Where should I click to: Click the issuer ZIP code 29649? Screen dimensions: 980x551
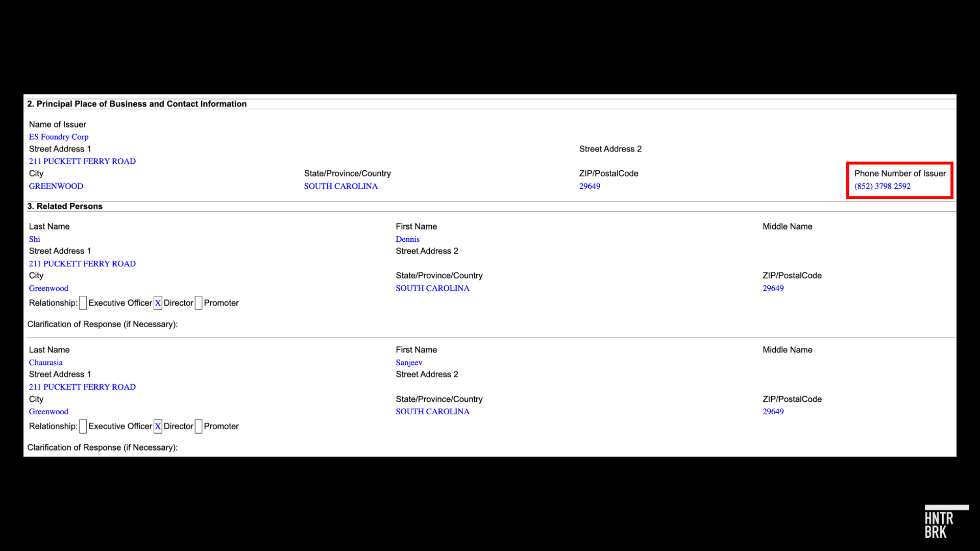(590, 186)
